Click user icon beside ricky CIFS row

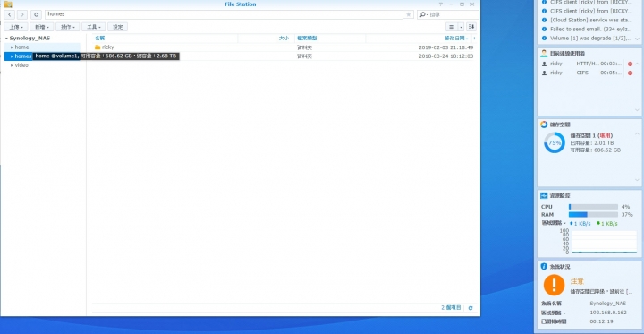pyautogui.click(x=544, y=73)
